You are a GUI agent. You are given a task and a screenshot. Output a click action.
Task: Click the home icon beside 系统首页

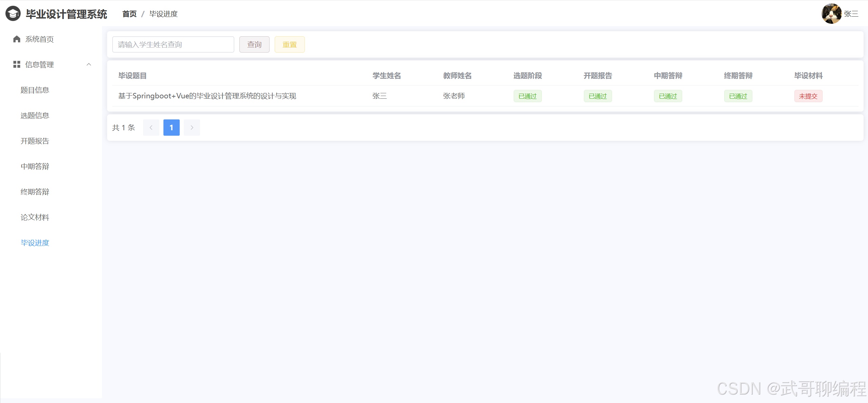click(17, 39)
